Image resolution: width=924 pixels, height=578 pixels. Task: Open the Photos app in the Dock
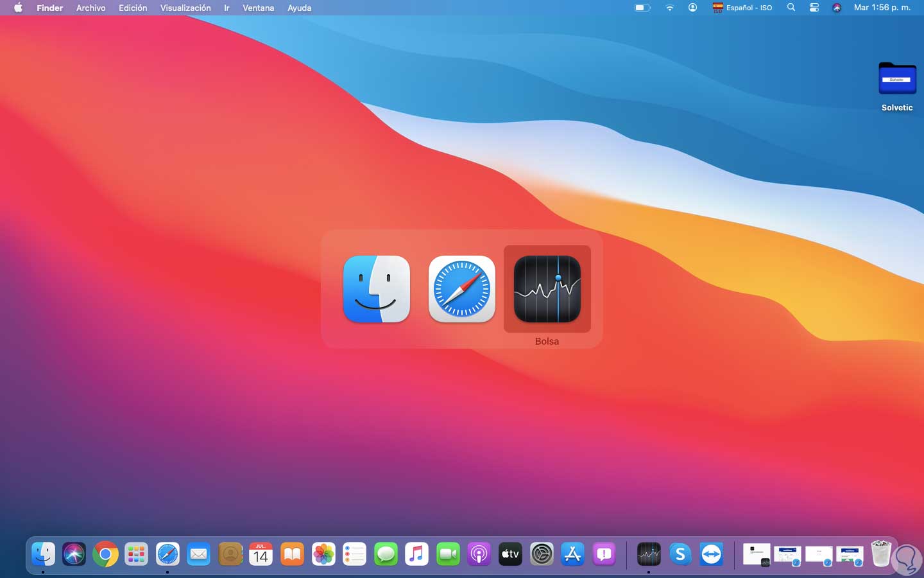pos(323,554)
